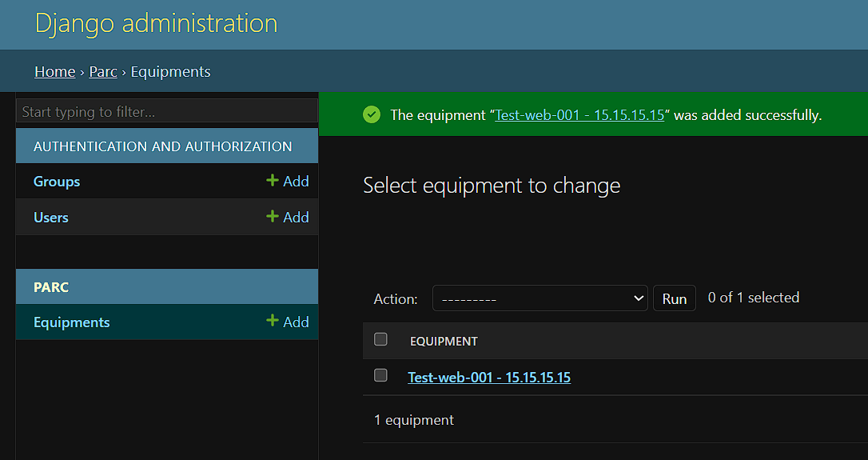The image size is (868, 460).
Task: Click the green plus icon beside Equipments
Action: tap(272, 320)
